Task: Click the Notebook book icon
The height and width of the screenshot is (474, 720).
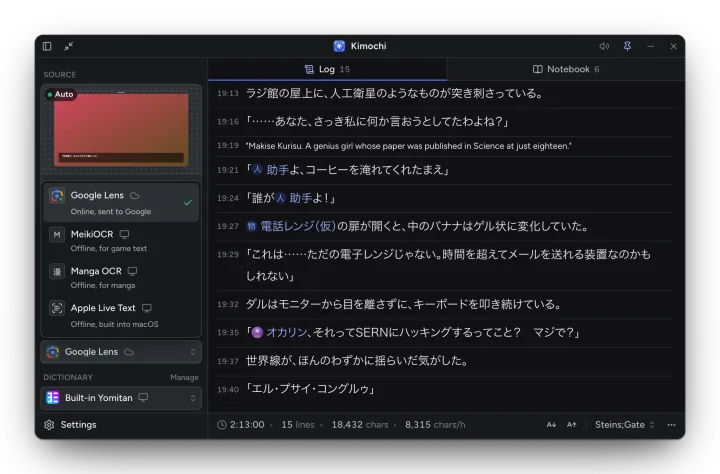Action: [537, 69]
